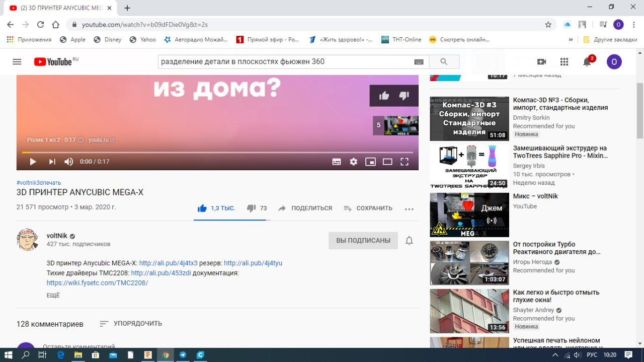Image resolution: width=644 pixels, height=362 pixels.
Task: Skip to next video in player
Action: pyautogui.click(x=52, y=162)
